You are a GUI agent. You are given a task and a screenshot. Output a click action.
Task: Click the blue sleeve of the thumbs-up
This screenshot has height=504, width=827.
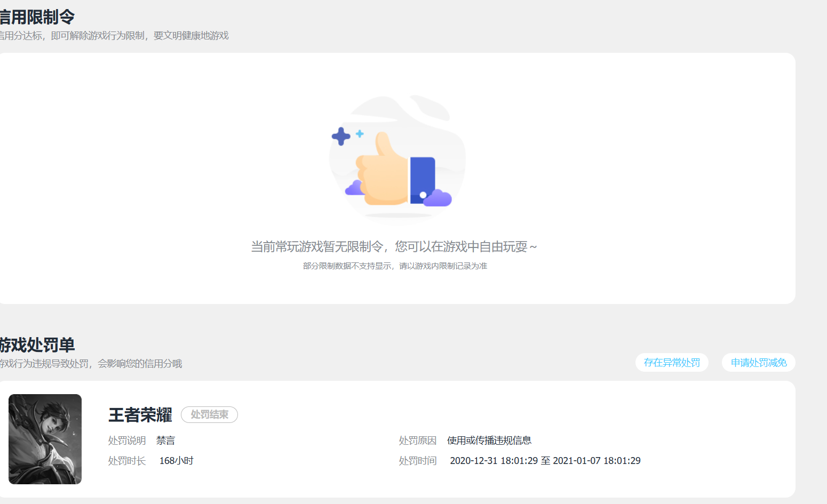[x=423, y=180]
